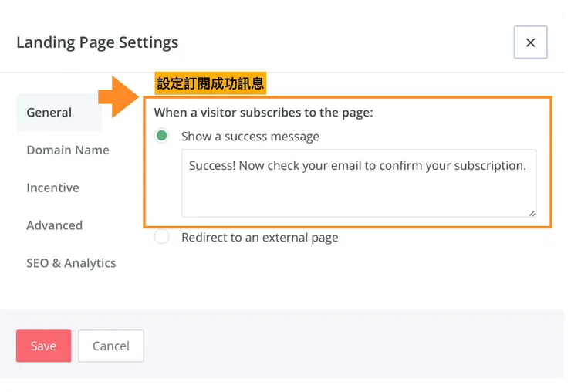
Task: Open the General settings tab
Action: [x=49, y=113]
